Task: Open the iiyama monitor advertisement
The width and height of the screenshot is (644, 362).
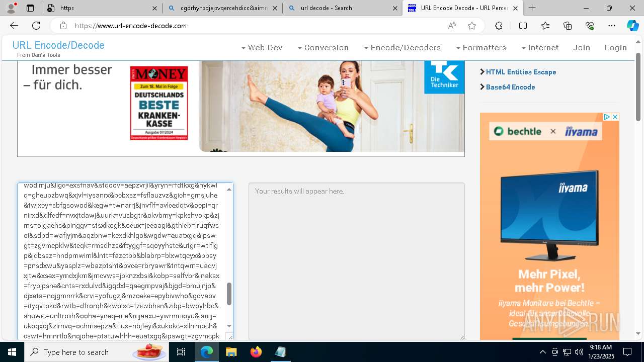Action: [549, 226]
